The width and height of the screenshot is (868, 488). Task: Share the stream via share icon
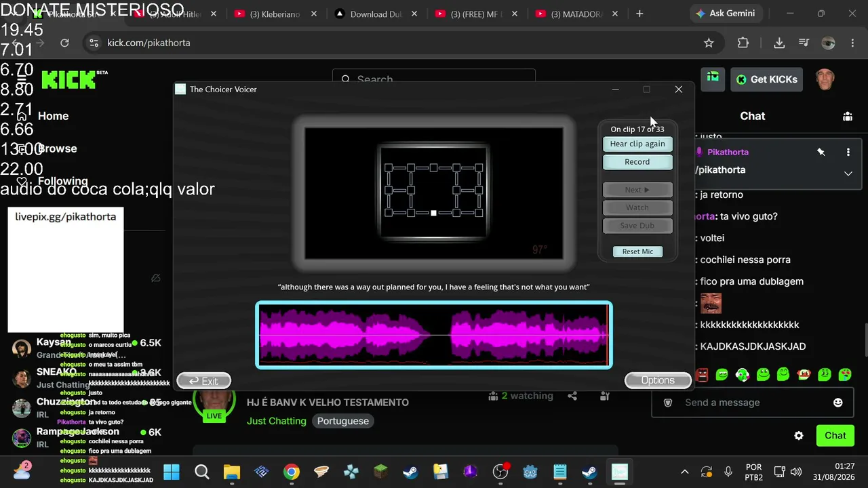572,396
